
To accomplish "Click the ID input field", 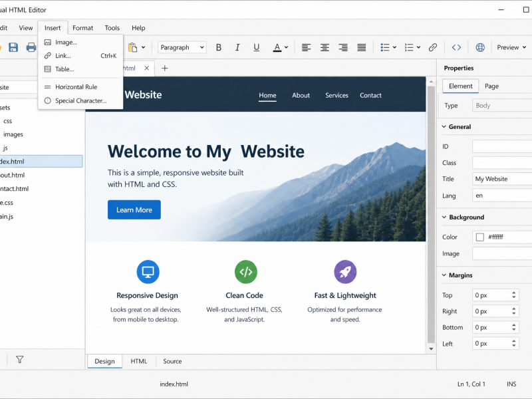I will [502, 146].
